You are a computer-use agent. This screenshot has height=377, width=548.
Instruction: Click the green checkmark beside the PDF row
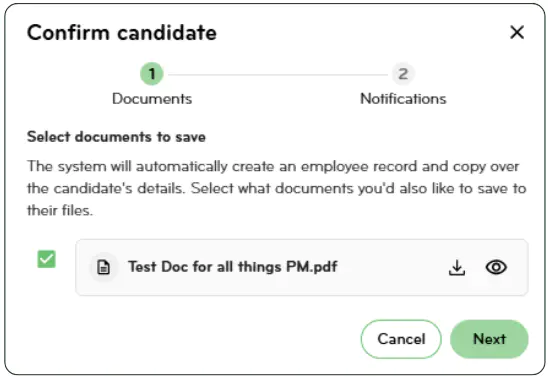tap(46, 259)
